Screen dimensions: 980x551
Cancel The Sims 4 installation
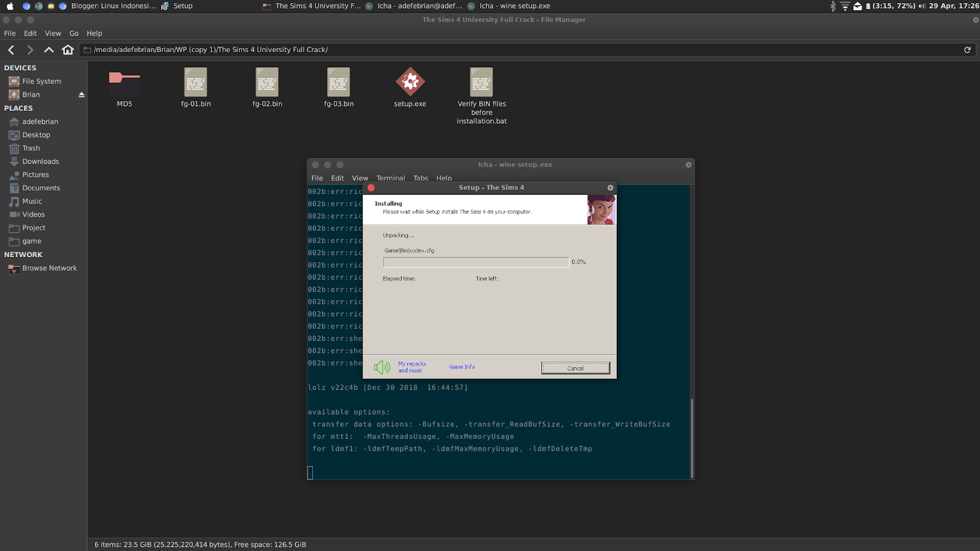(x=575, y=367)
